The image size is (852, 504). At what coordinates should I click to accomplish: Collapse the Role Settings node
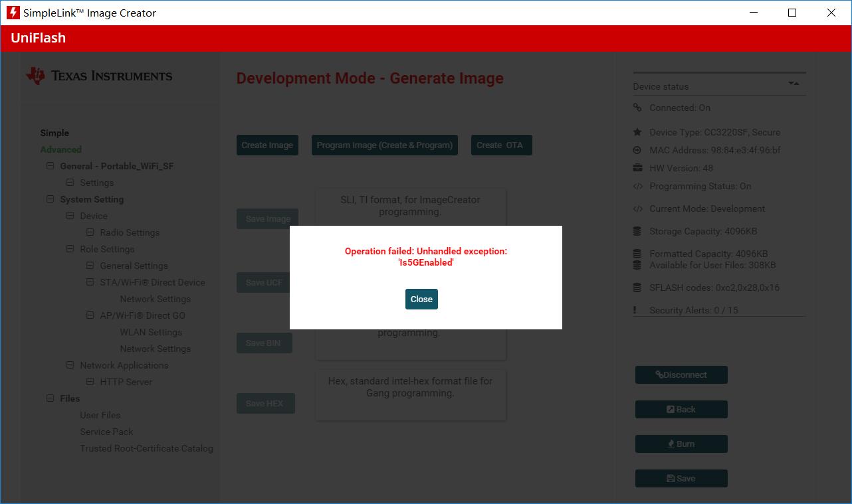(x=70, y=249)
